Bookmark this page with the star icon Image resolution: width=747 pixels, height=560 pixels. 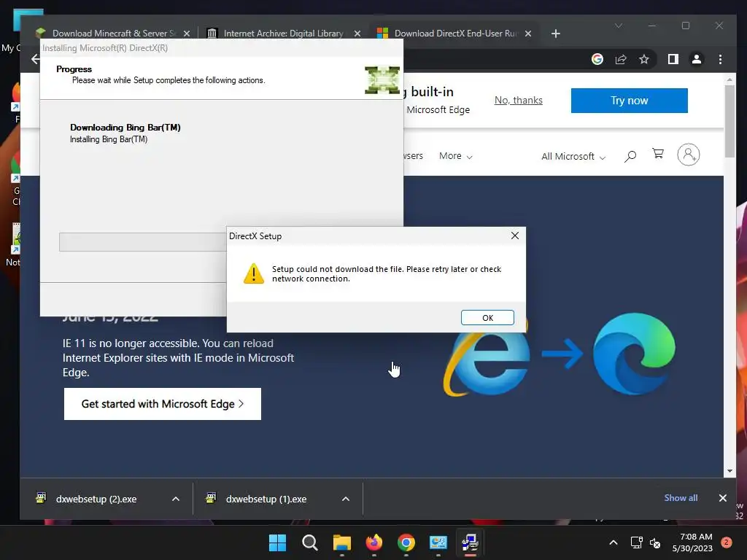click(x=644, y=59)
